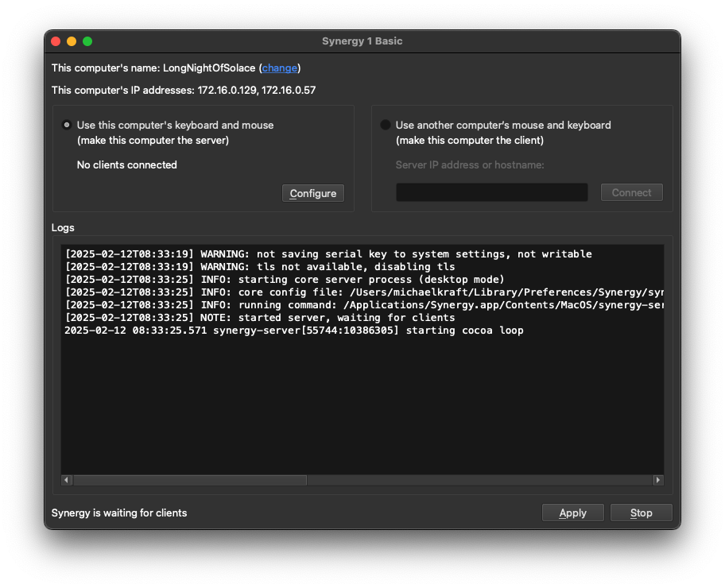Focus the Server IP address input field
This screenshot has height=588, width=725.
491,192
